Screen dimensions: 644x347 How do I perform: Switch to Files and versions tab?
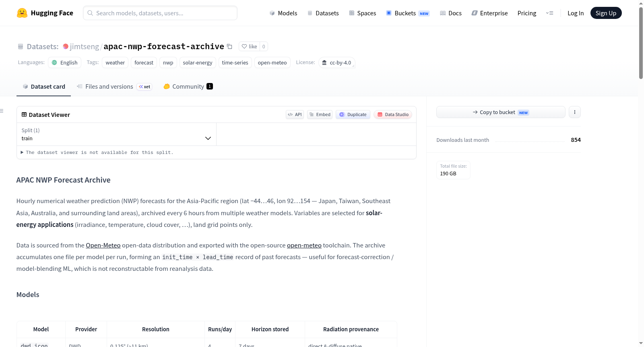114,87
